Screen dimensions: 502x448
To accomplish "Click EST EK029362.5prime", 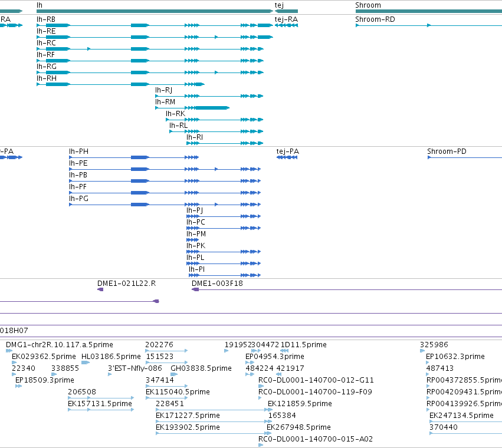I will [x=44, y=357].
